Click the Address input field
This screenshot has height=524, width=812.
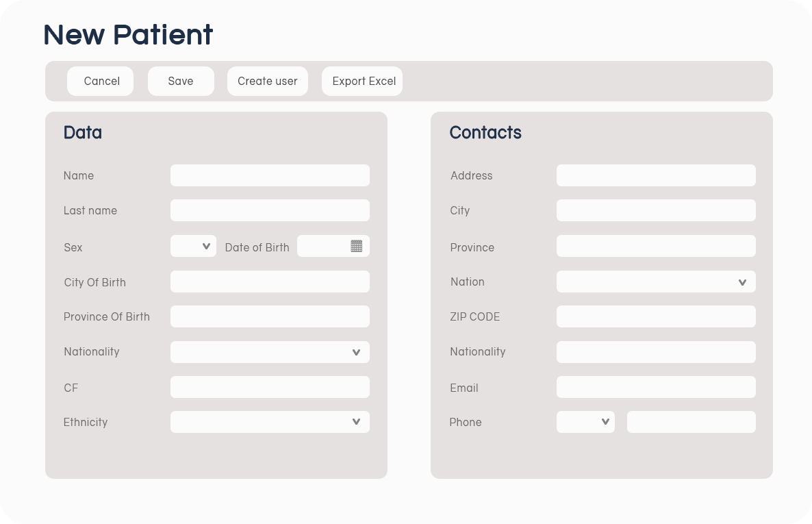pos(656,175)
